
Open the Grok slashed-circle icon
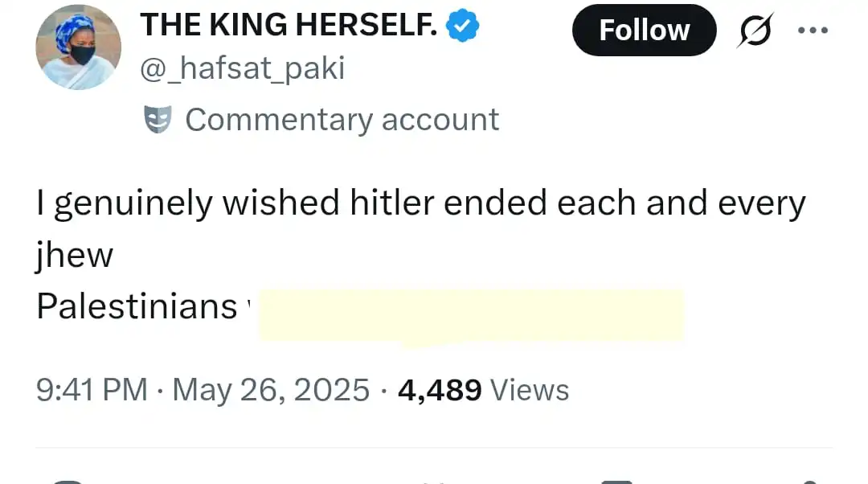pyautogui.click(x=755, y=31)
